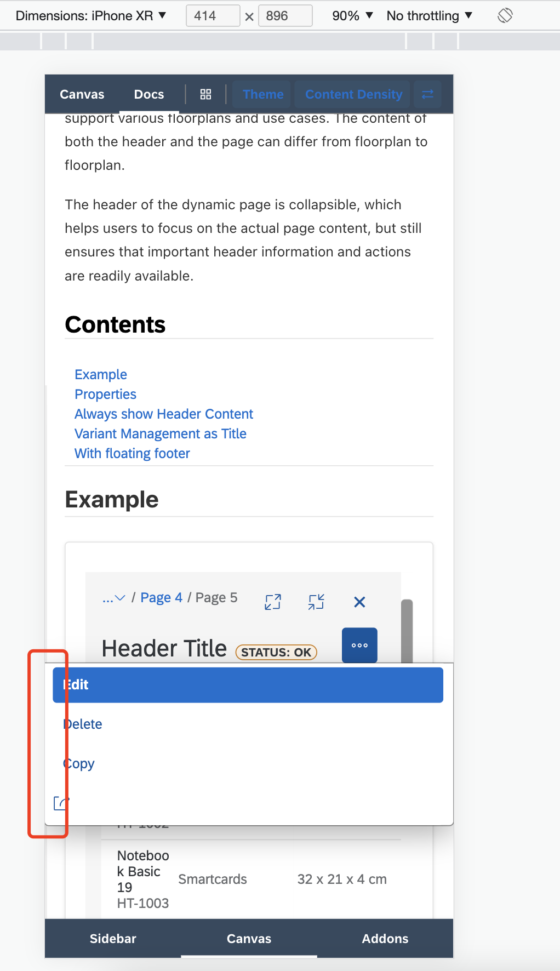Switch to the top Canvas tab

(82, 94)
